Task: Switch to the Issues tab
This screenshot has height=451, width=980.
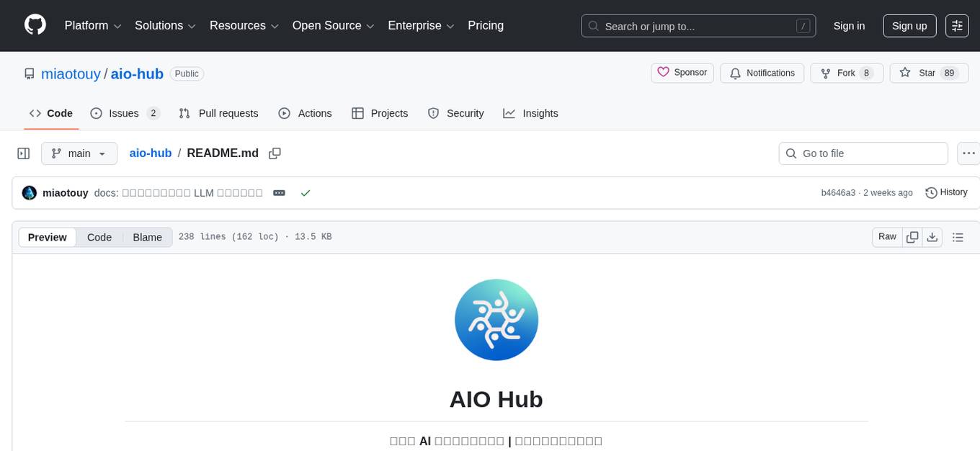Action: [x=123, y=113]
